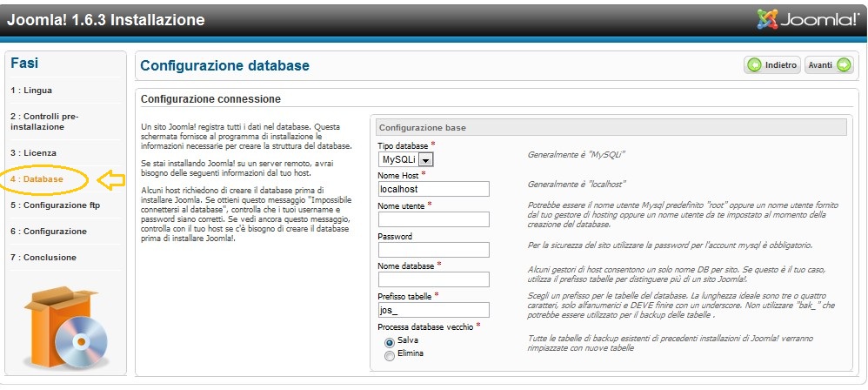
Task: Select step 7 : Conclusione
Action: 43,257
